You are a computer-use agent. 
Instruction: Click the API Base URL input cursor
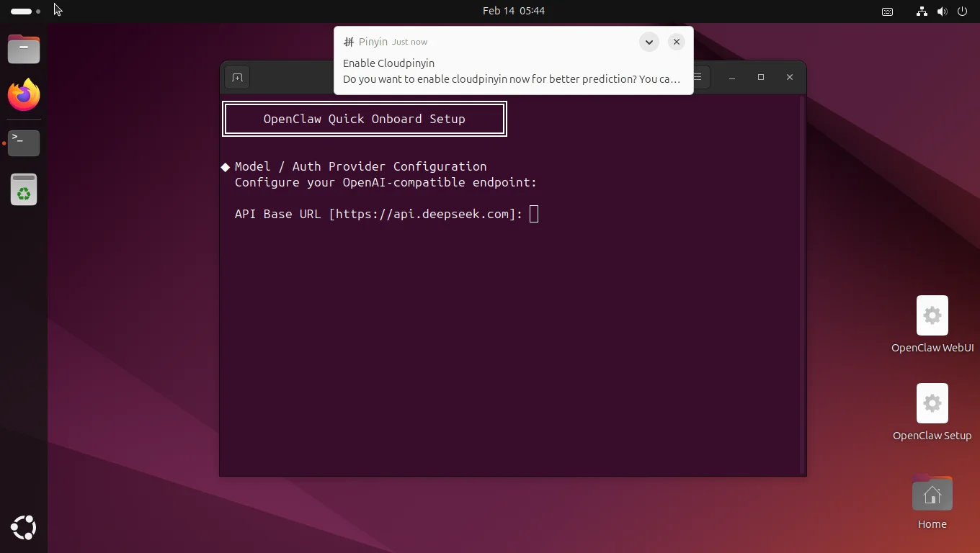click(534, 214)
